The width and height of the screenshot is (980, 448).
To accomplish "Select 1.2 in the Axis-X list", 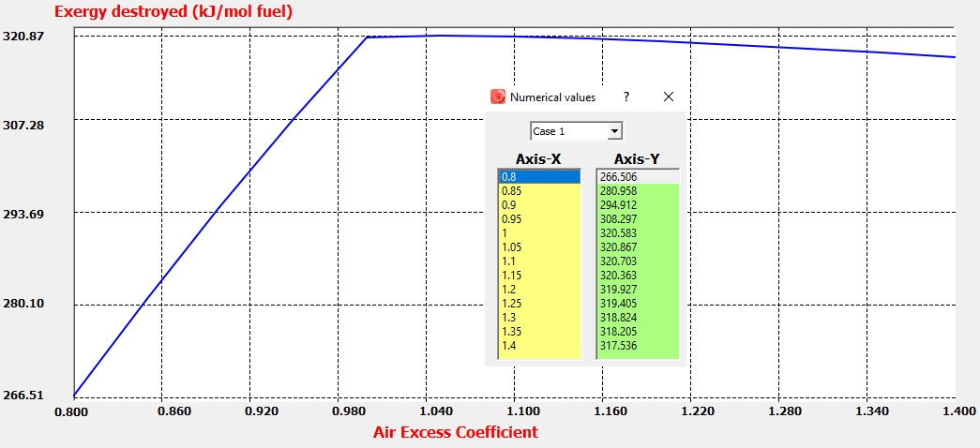I will [539, 290].
